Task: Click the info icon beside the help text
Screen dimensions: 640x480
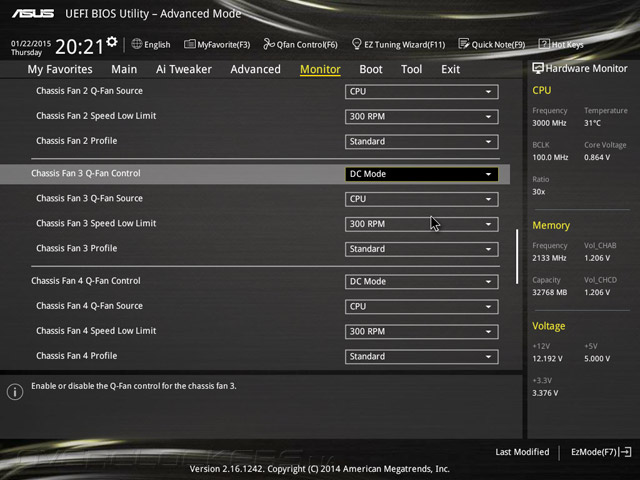Action: (x=15, y=392)
